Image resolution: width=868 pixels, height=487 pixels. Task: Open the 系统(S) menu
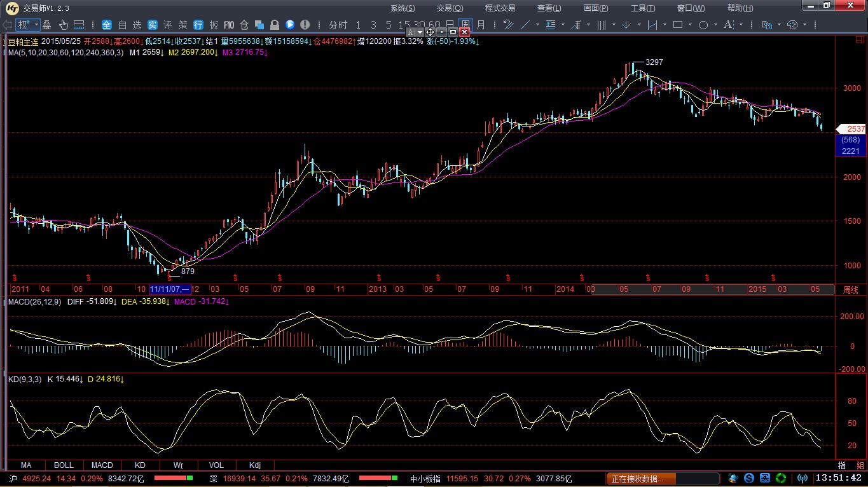click(402, 8)
